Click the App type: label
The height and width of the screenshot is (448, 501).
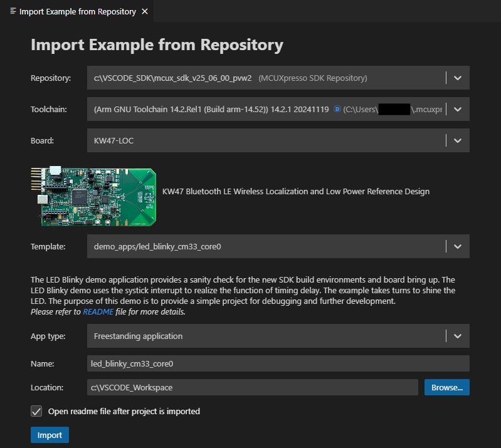point(48,336)
